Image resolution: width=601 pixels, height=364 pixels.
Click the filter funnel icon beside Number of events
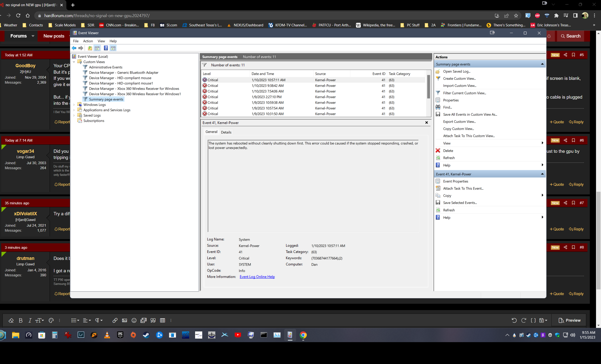(x=204, y=65)
